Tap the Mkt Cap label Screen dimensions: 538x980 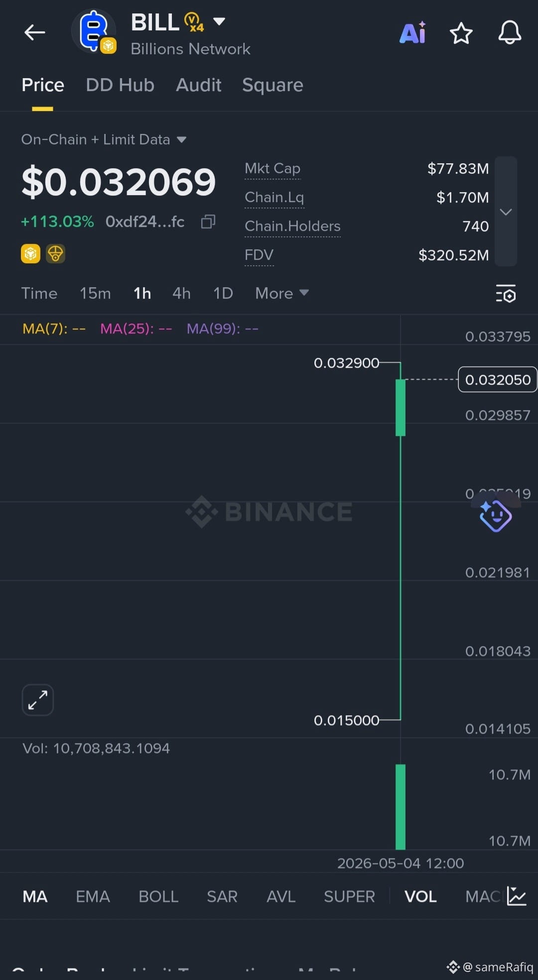tap(272, 169)
